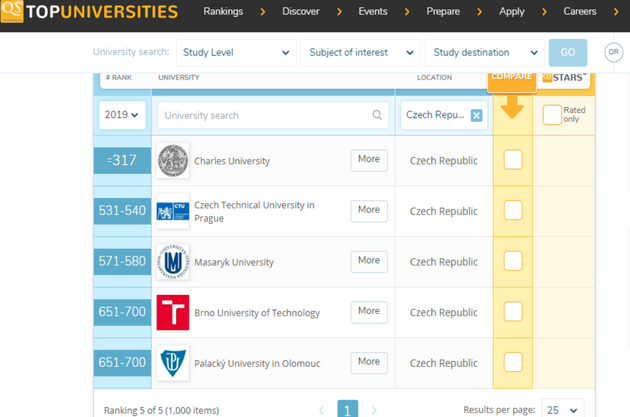Open the Results per page dropdown
Image resolution: width=630 pixels, height=417 pixels.
(561, 410)
